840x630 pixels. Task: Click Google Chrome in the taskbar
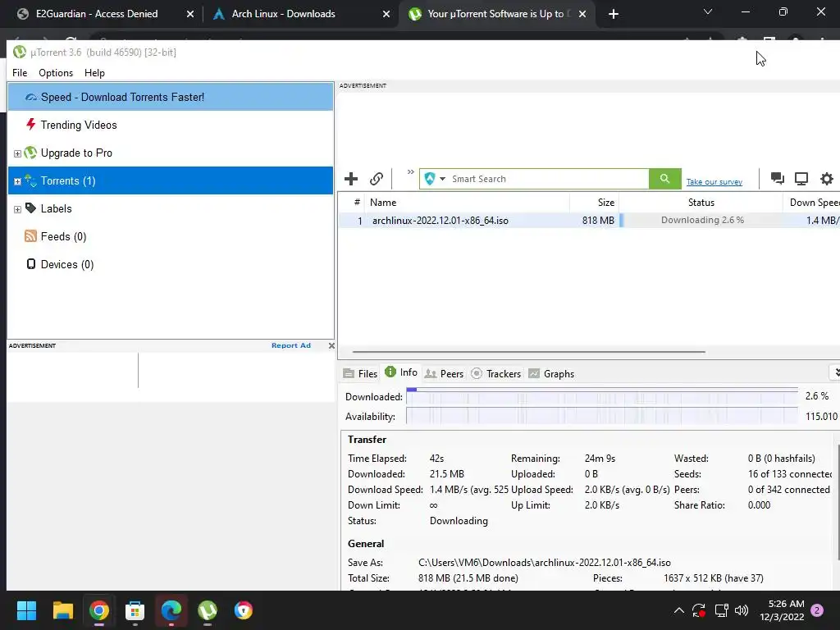(x=99, y=610)
